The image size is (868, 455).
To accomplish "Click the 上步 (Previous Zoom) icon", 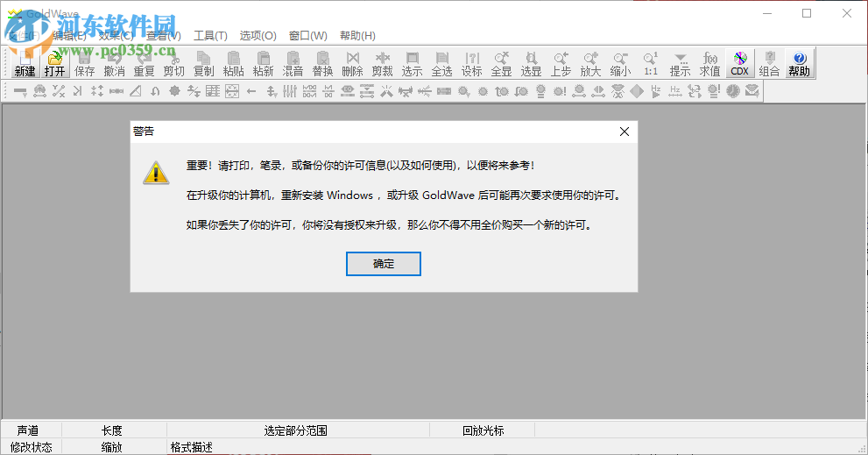I will tap(561, 63).
